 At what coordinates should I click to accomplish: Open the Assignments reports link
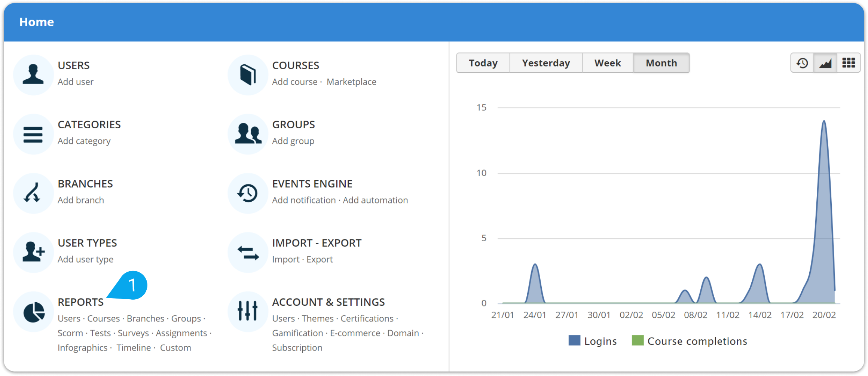click(x=181, y=333)
